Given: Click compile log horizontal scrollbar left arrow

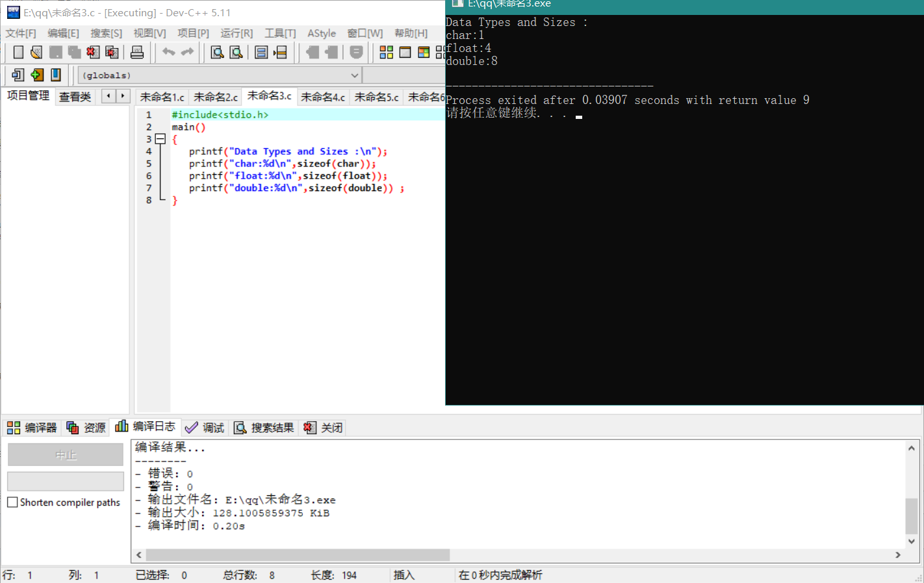Looking at the screenshot, I should coord(139,555).
